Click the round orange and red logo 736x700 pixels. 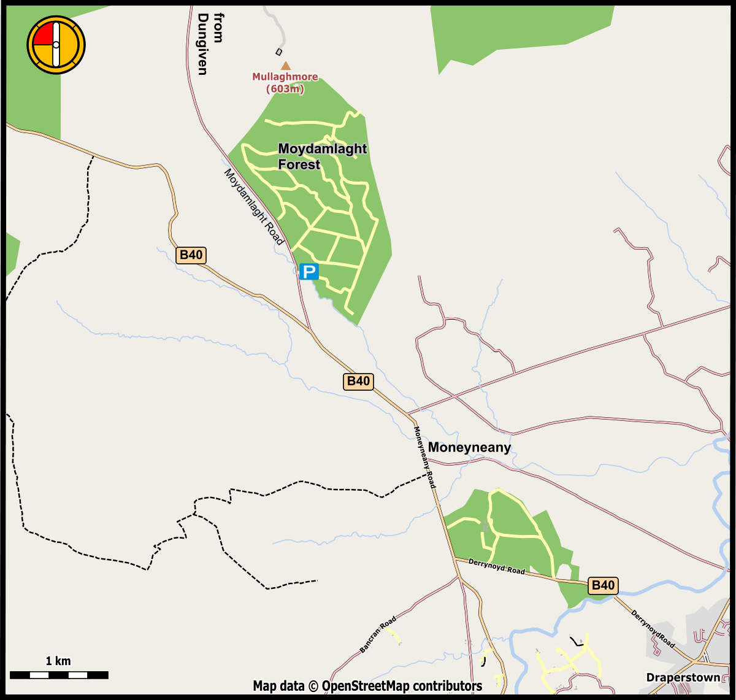tap(56, 45)
